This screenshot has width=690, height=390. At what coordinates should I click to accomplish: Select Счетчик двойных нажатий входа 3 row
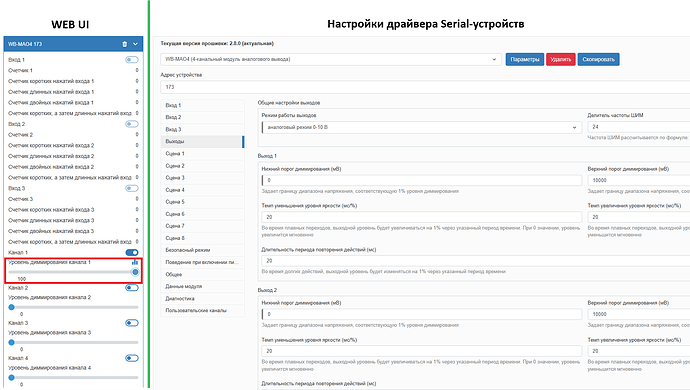pyautogui.click(x=73, y=231)
